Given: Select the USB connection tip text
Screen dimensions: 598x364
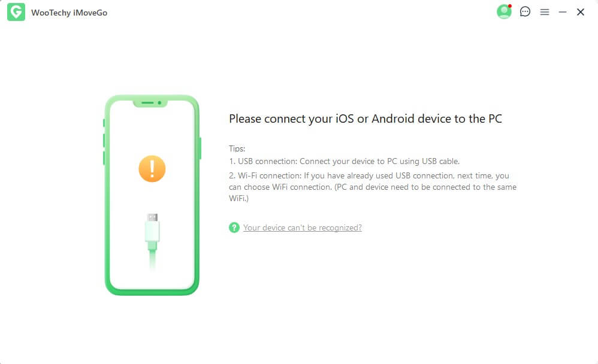Looking at the screenshot, I should (344, 161).
